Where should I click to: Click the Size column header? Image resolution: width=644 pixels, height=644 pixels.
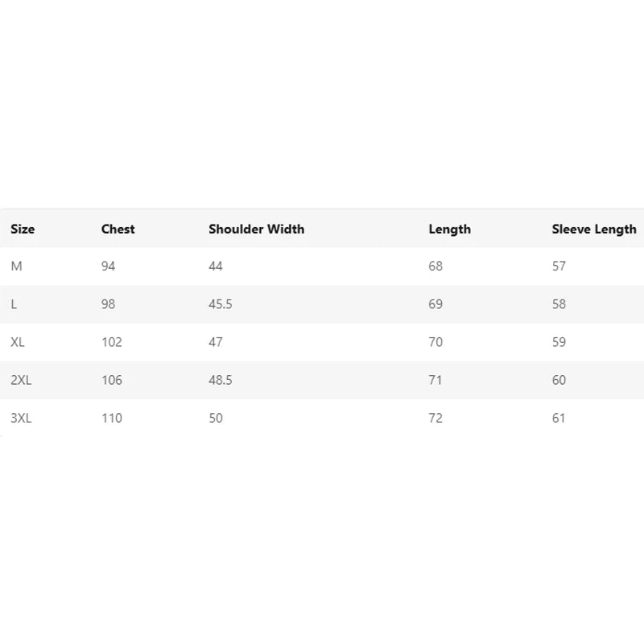click(x=23, y=229)
